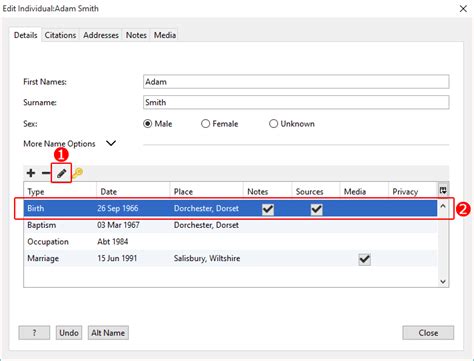Image resolution: width=474 pixels, height=361 pixels.
Task: Toggle the Sources checkbox in Birth row
Action: [x=316, y=209]
